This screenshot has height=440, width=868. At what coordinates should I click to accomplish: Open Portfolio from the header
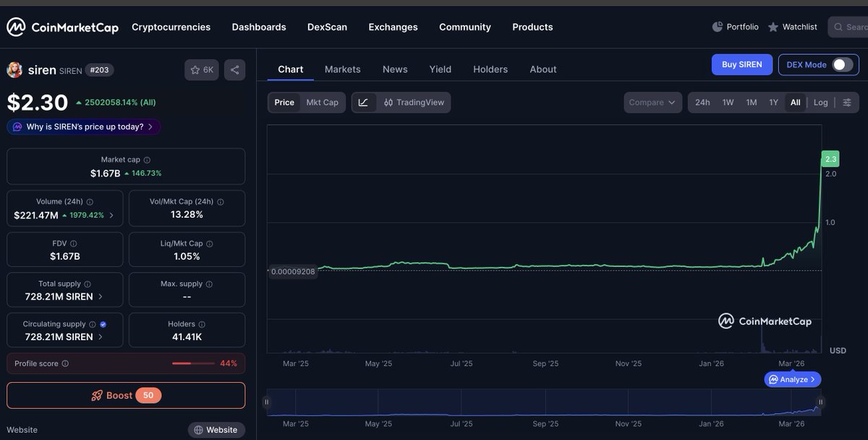(735, 27)
